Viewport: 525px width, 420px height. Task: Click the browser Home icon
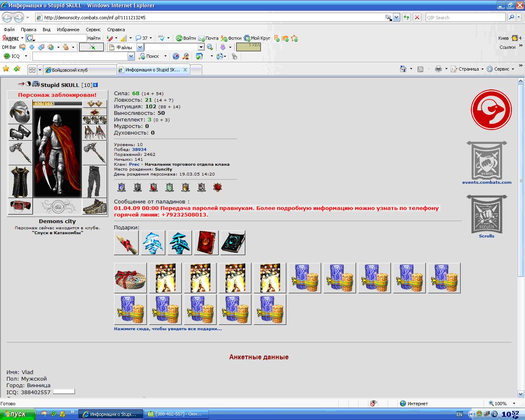[403, 69]
